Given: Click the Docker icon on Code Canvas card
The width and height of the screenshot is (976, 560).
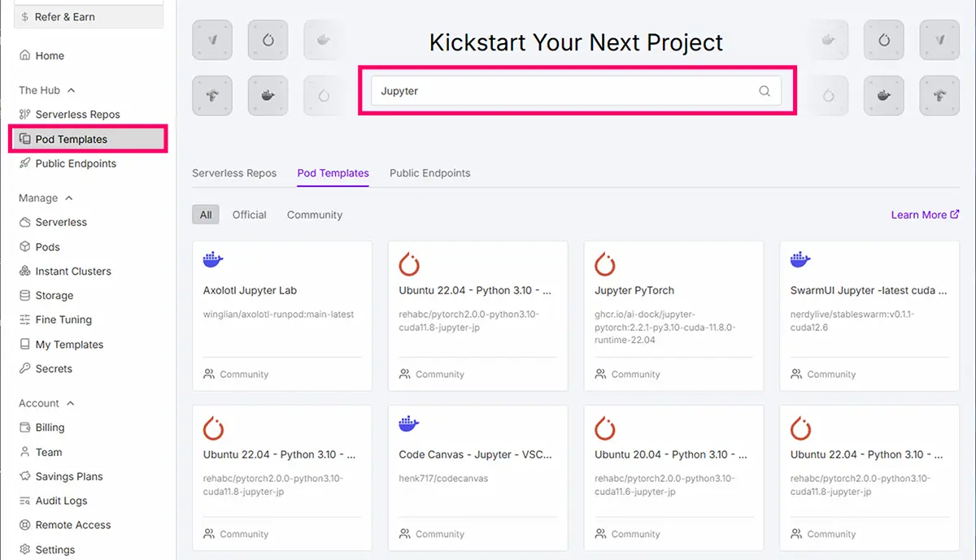Looking at the screenshot, I should pyautogui.click(x=409, y=424).
